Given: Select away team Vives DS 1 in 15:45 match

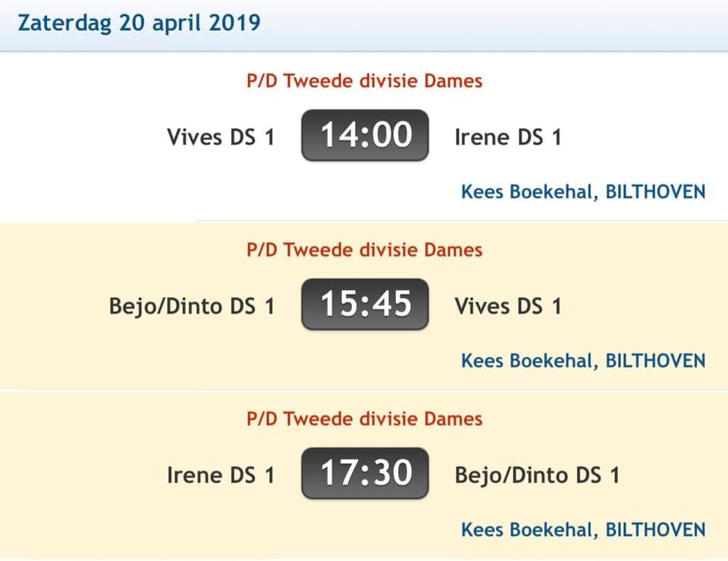Looking at the screenshot, I should click(x=507, y=306).
